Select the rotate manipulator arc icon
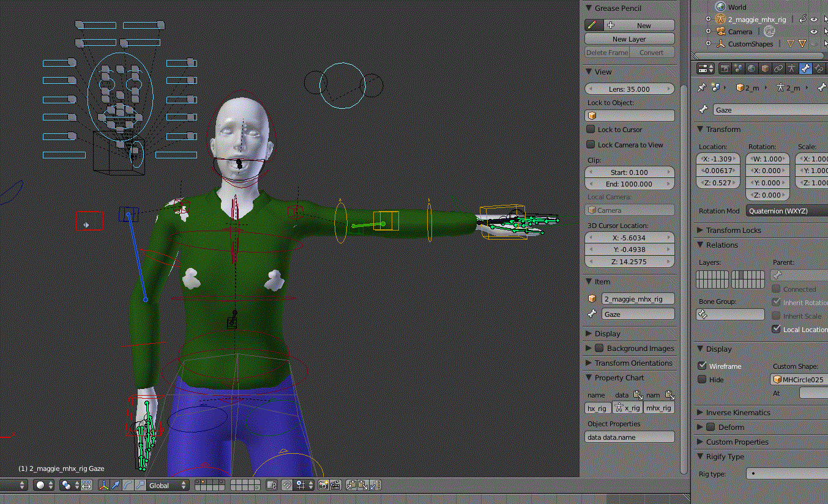Screen dimensions: 828x504 pos(128,486)
